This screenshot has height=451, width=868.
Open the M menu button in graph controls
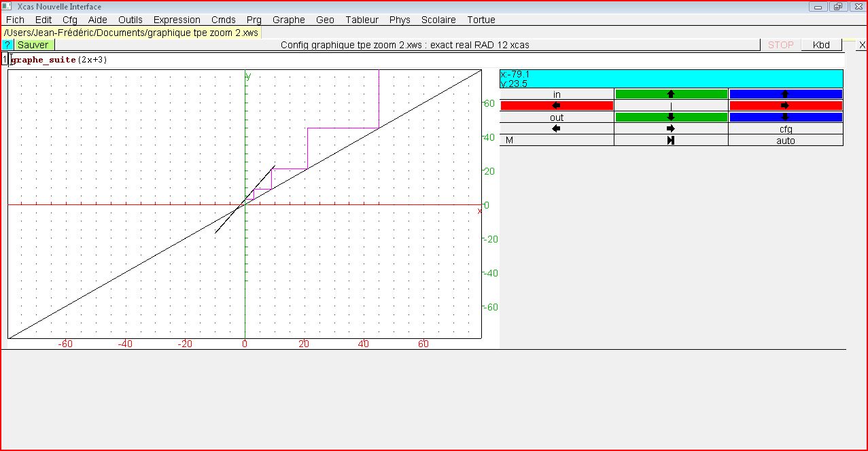(x=557, y=141)
